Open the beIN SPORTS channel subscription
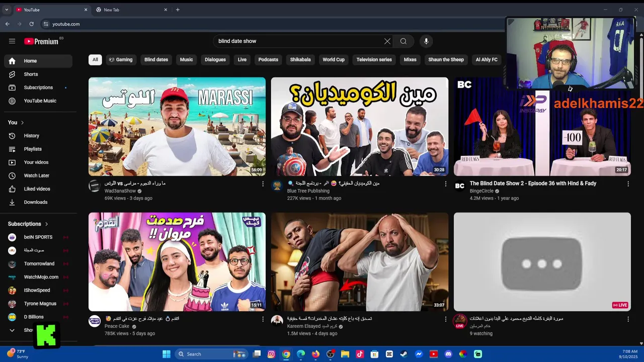Screen dimensions: 644x362 point(38,237)
